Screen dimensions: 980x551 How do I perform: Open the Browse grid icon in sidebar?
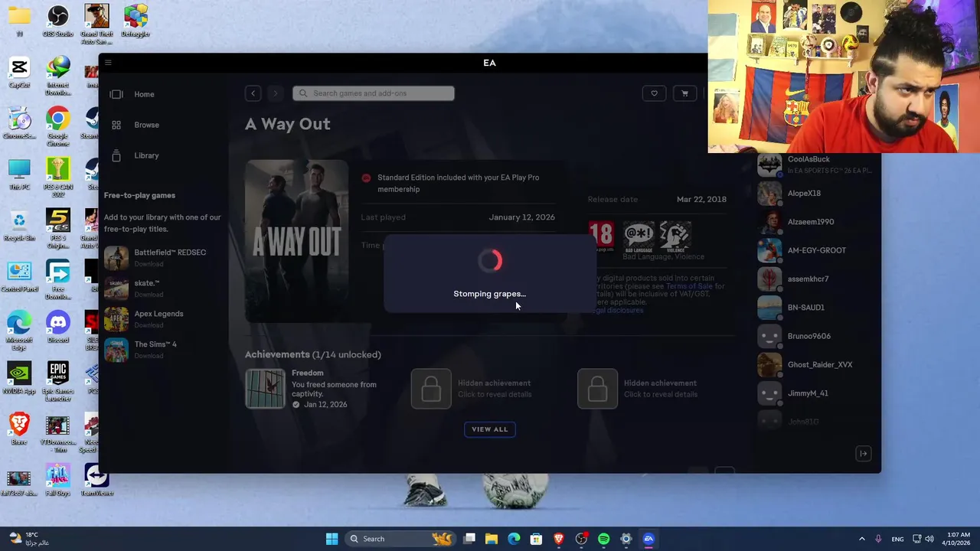coord(116,125)
